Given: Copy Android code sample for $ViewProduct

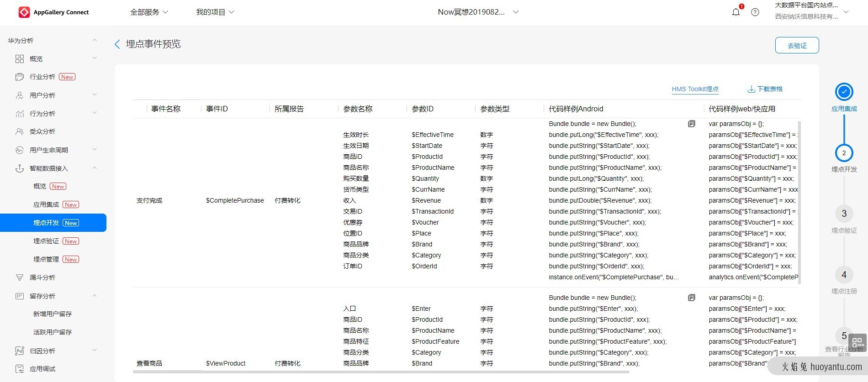Looking at the screenshot, I should click(x=692, y=298).
